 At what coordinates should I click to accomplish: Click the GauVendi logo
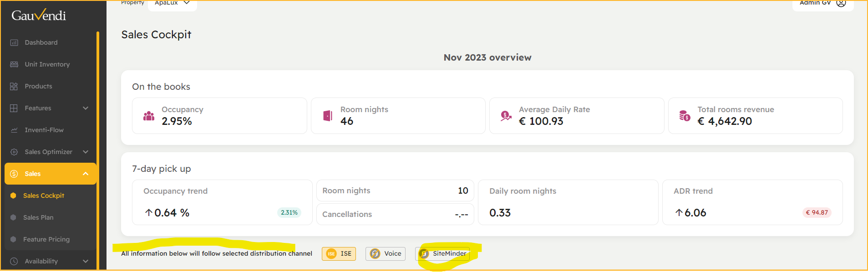tap(39, 15)
